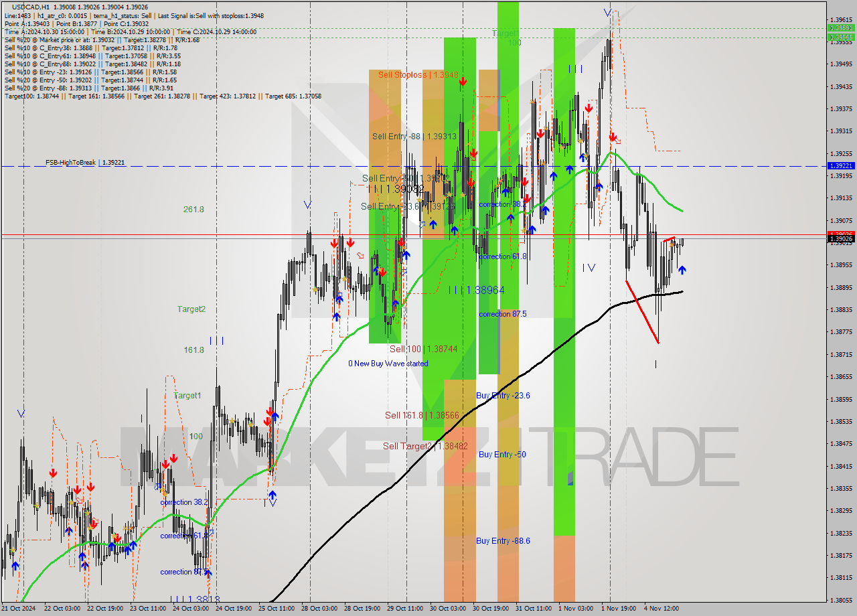857x616 pixels.
Task: Select the 'Sell %20 @ Entry -88: 1.39313' row
Action: click(88, 88)
